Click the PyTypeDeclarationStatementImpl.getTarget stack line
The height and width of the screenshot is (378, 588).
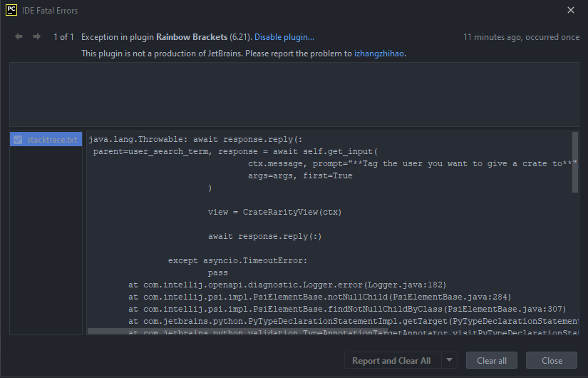point(354,322)
